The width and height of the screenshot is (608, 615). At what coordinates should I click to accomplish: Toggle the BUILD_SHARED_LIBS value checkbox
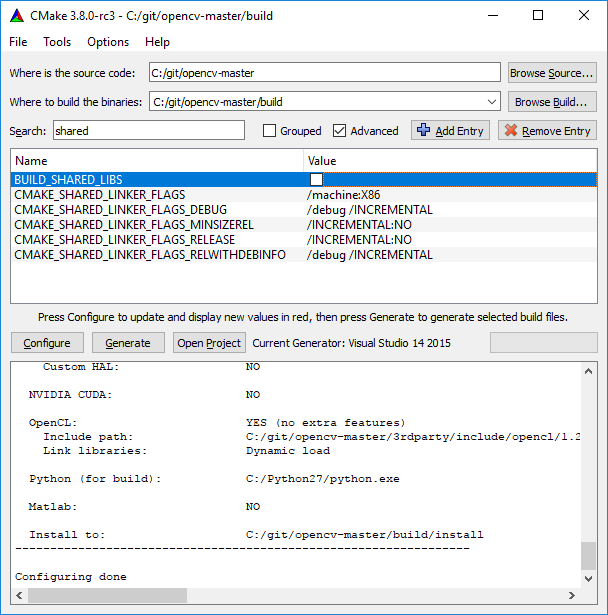click(316, 180)
